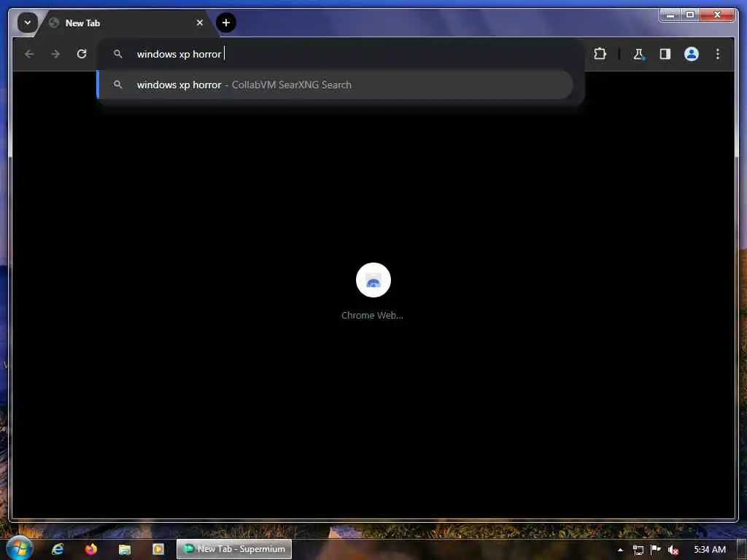Viewport: 747px width, 560px height.
Task: Maximize the Supermium window
Action: click(690, 15)
